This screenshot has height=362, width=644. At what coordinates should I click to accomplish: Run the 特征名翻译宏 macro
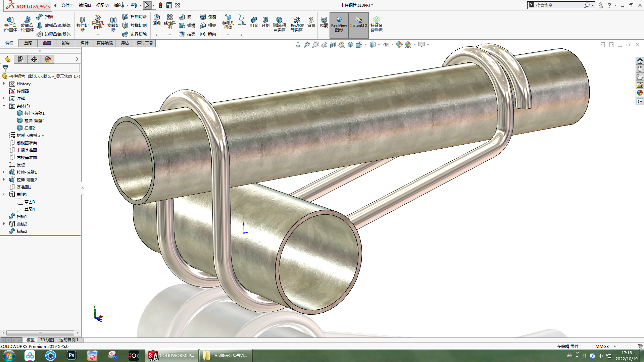tap(377, 24)
